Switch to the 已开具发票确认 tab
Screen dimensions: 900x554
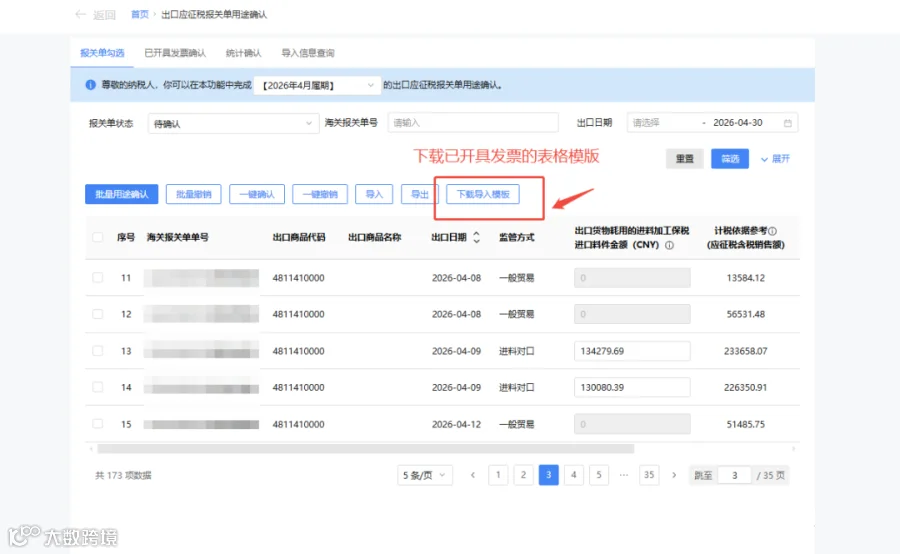[x=175, y=53]
